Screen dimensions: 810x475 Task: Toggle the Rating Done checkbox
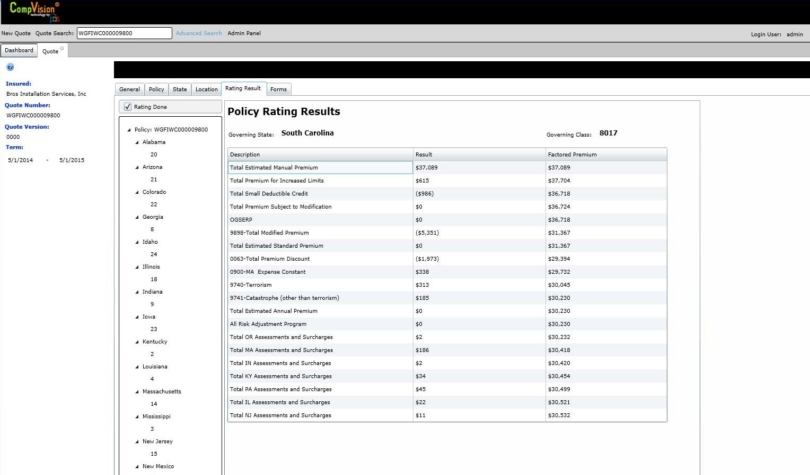[128, 107]
